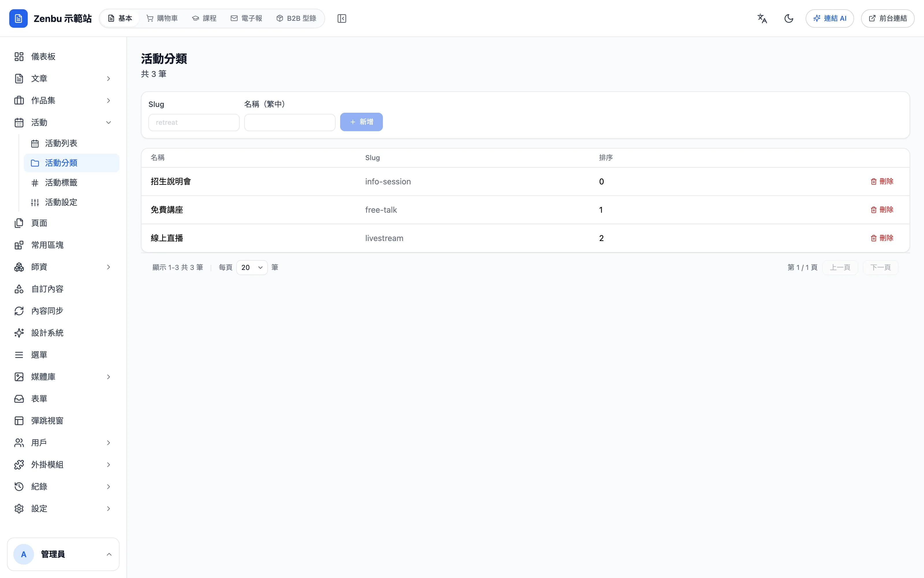Click the 外掛模組 puzzle icon
The height and width of the screenshot is (578, 924).
tap(19, 465)
